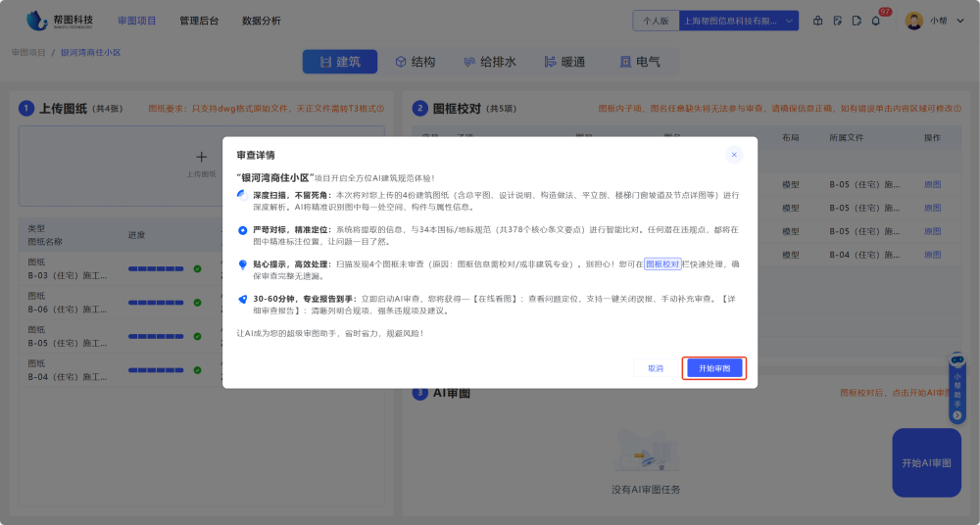This screenshot has width=980, height=525.
Task: Click the 开始审图 button in the dialog
Action: [714, 368]
